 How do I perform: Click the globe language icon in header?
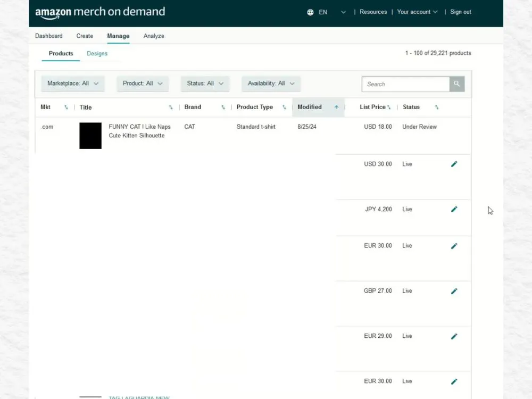(311, 12)
